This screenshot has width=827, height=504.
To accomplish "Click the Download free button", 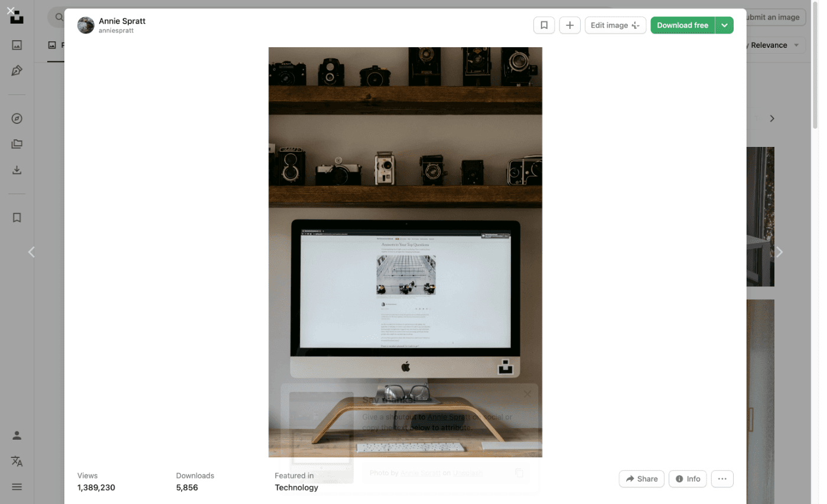I will [x=682, y=25].
